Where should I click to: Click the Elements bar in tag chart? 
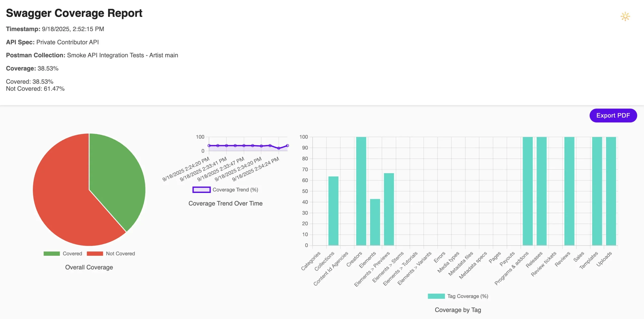pyautogui.click(x=375, y=222)
